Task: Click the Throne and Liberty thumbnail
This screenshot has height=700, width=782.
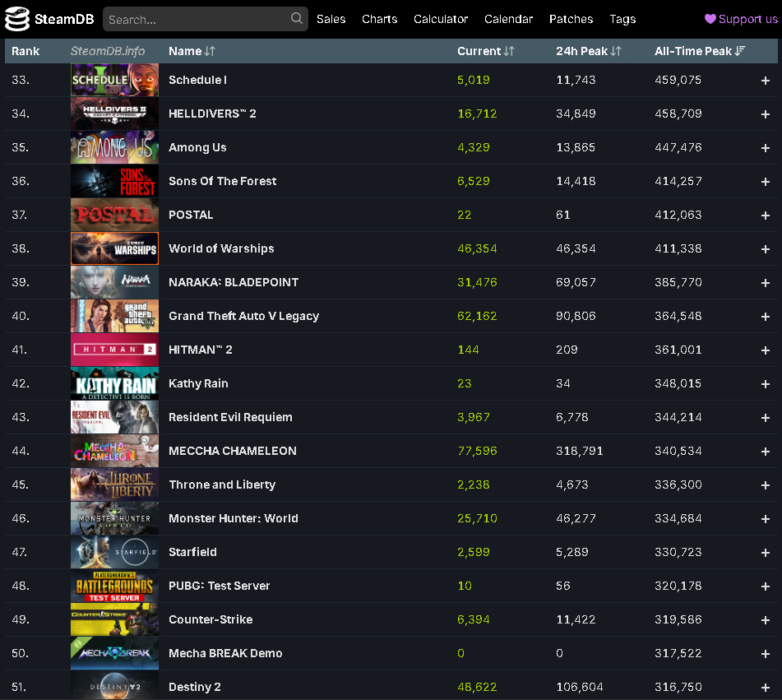Action: coord(114,484)
